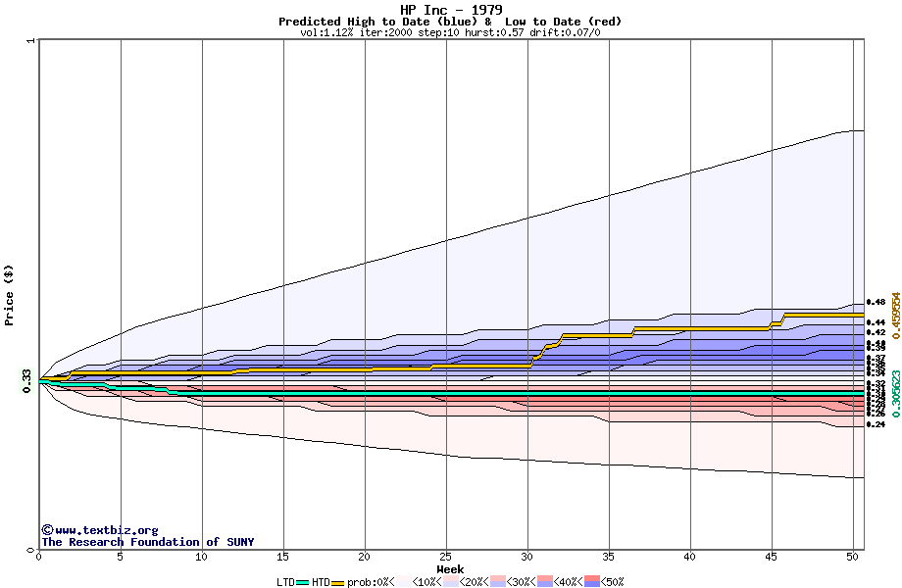Viewport: 902px width, 588px height.
Task: Click the legend swatch right after '<40%<'
Action: click(x=592, y=582)
